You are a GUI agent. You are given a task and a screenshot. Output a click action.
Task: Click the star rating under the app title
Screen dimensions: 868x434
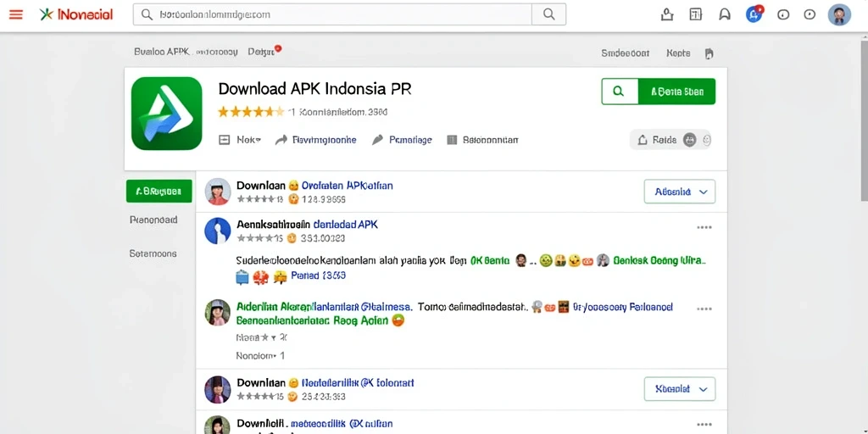click(x=251, y=112)
